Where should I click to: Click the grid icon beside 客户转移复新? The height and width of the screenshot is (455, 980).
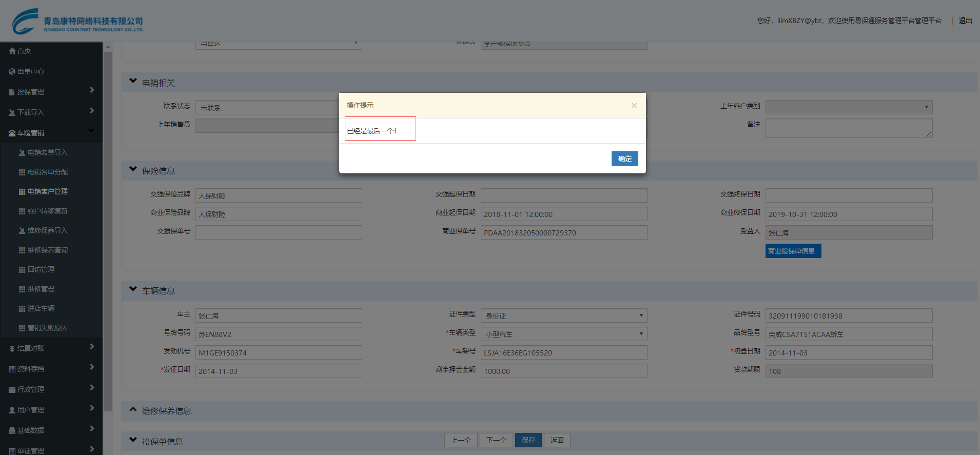tap(22, 211)
